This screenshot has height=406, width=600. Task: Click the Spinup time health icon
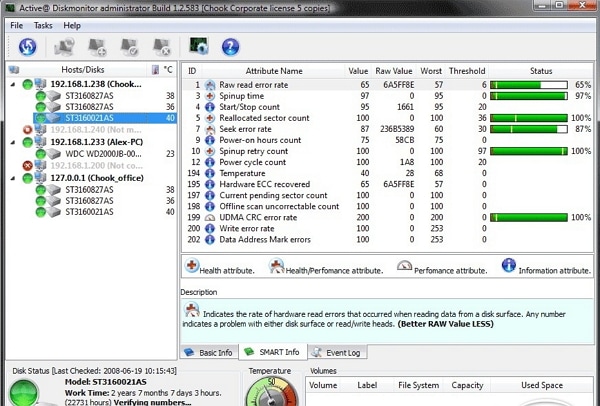click(210, 96)
